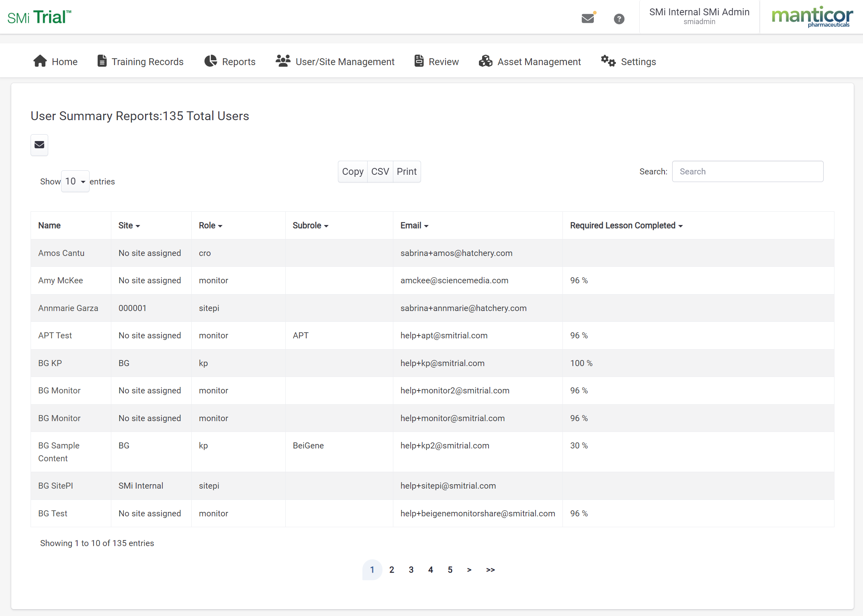Click the Asset Management boxes icon
Viewport: 863px width, 616px height.
[x=485, y=61]
